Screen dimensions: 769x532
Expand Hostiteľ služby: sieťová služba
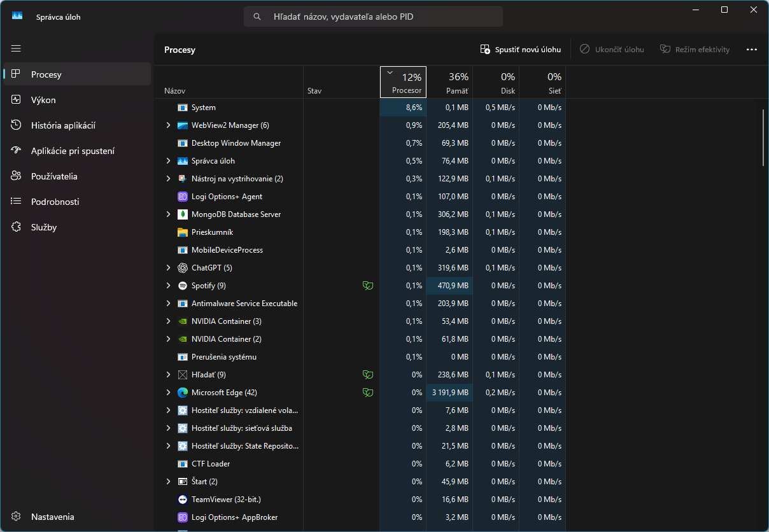coord(168,428)
